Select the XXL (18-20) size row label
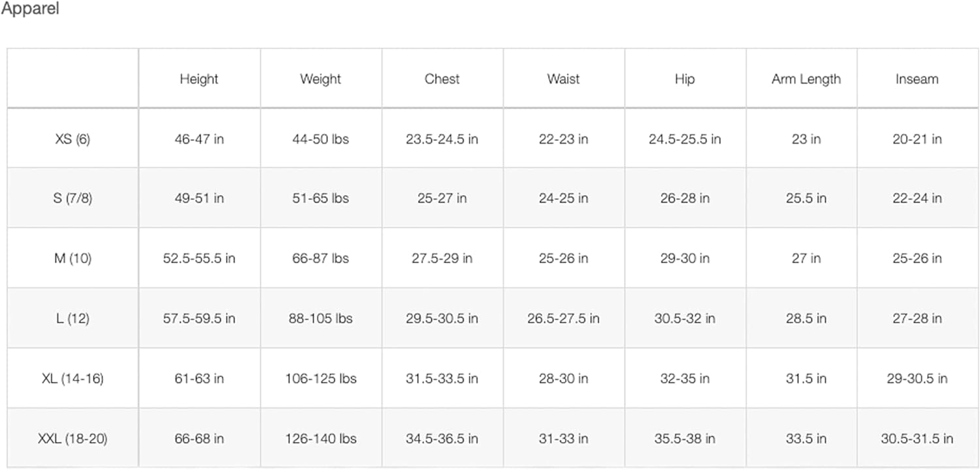Screen dimensions: 980x470 tap(73, 439)
